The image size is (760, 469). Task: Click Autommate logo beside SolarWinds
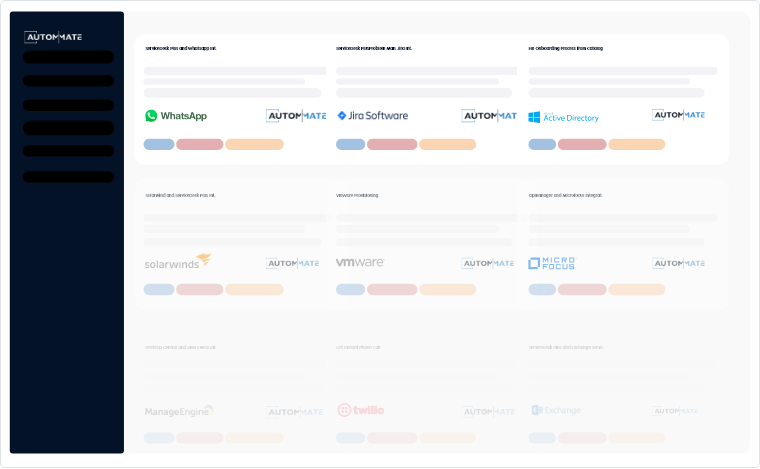click(x=293, y=263)
